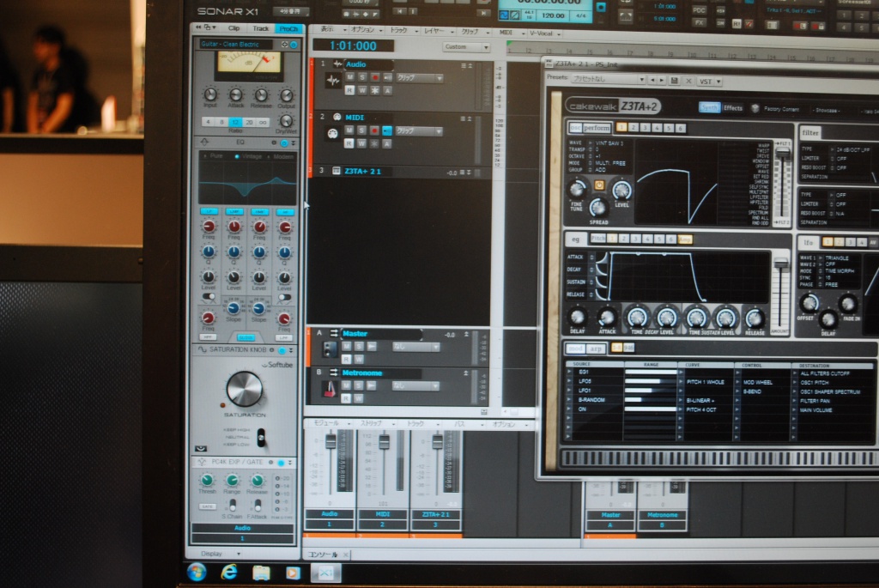Enable automation read R on Audio track

pyautogui.click(x=349, y=90)
